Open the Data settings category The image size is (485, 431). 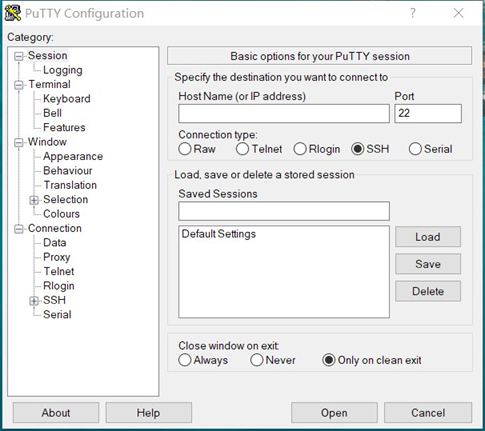[55, 243]
